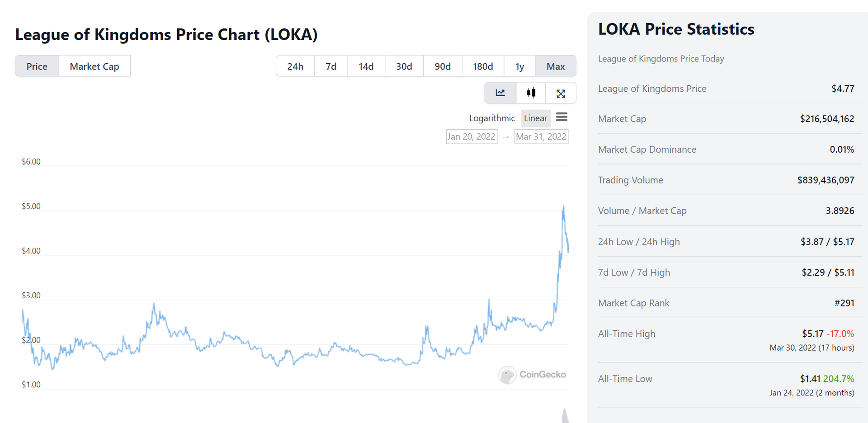This screenshot has width=868, height=423.
Task: Enable Logarithmic scale
Action: (492, 118)
